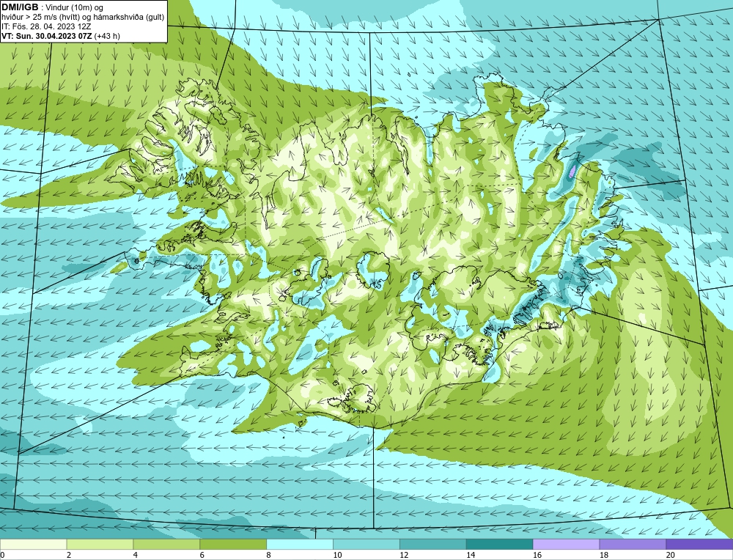Choose the 10–12 m/s turquoise legend swatch
Screen dimensions: 733x560
(366, 544)
